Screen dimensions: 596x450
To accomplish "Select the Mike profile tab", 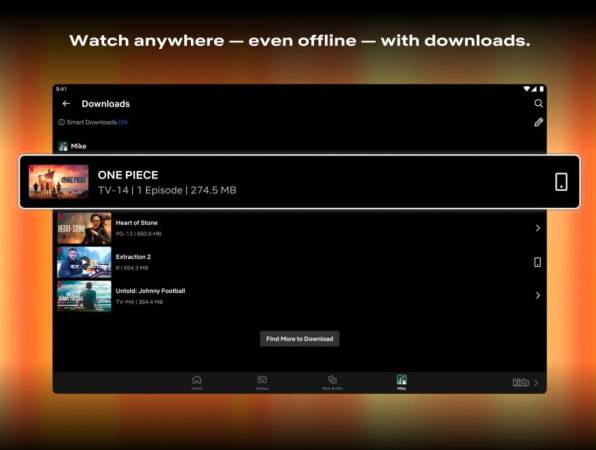I will click(401, 382).
